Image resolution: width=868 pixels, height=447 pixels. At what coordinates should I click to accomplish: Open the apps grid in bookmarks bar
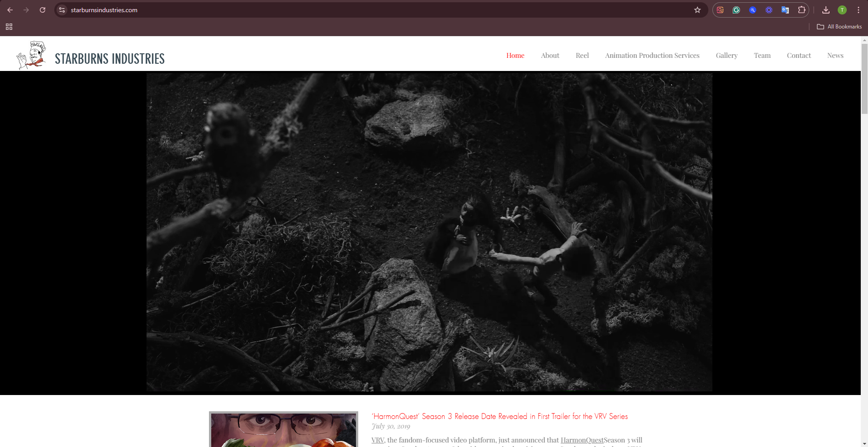pos(9,27)
